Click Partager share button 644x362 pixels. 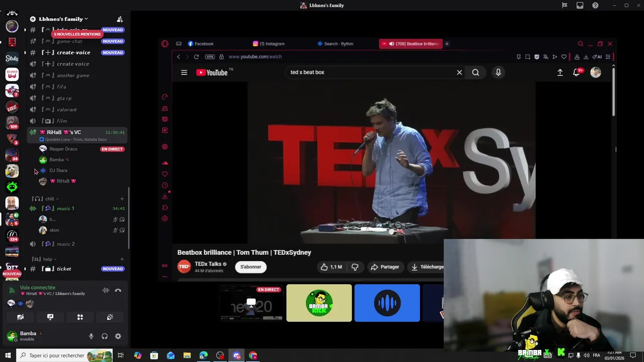[385, 267]
